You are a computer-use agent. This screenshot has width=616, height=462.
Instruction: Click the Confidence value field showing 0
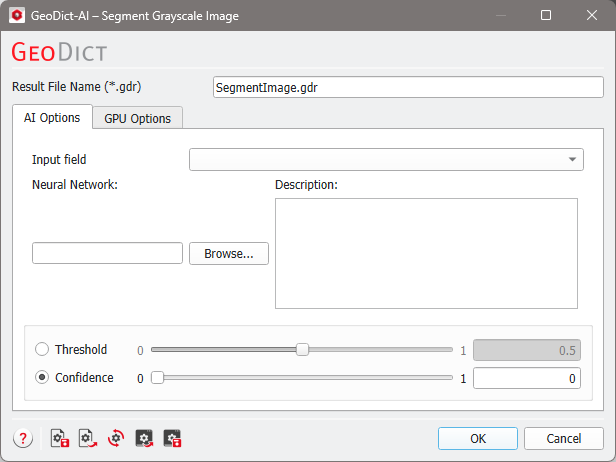coord(527,378)
